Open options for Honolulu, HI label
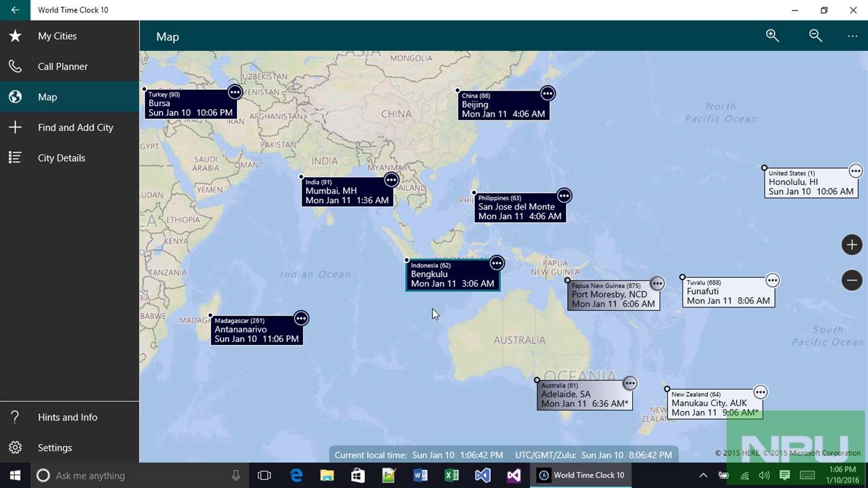Viewport: 868px width, 488px height. pyautogui.click(x=856, y=171)
